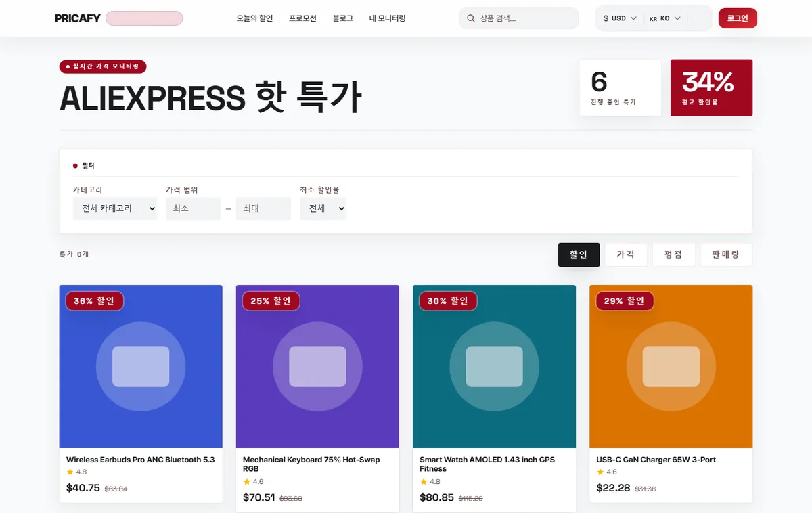Open USB-C GaN Charger 65W 3-Port title

pos(656,460)
